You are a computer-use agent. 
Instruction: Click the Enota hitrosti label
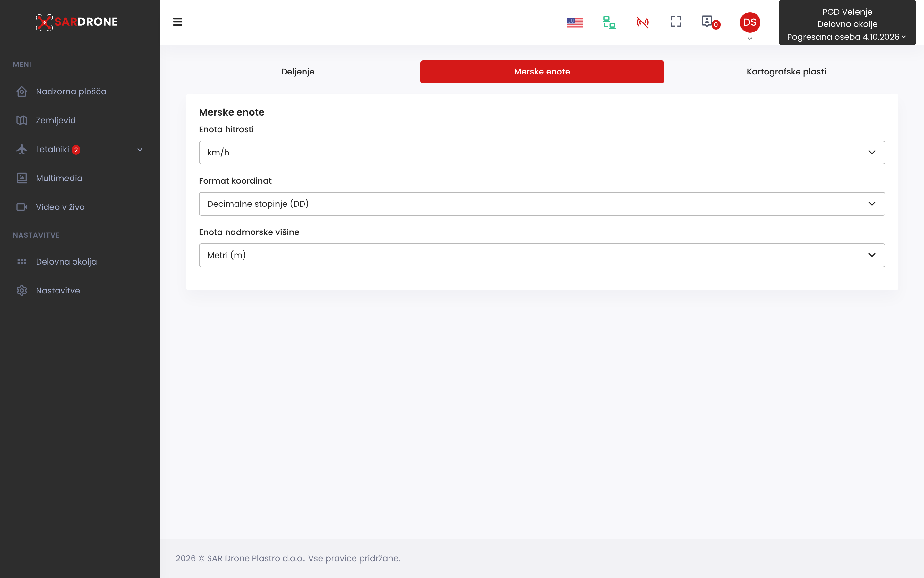click(227, 130)
